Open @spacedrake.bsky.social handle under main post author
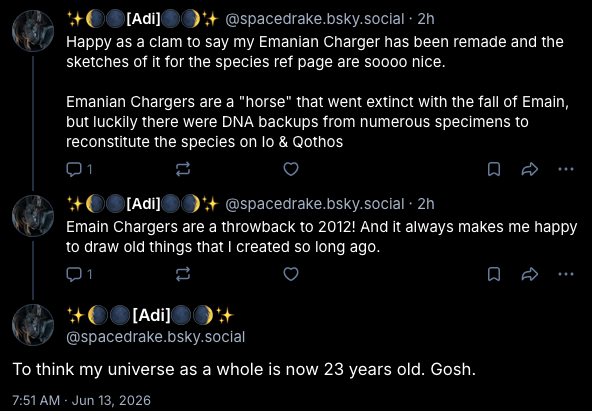The width and height of the screenshot is (592, 411). [x=156, y=337]
